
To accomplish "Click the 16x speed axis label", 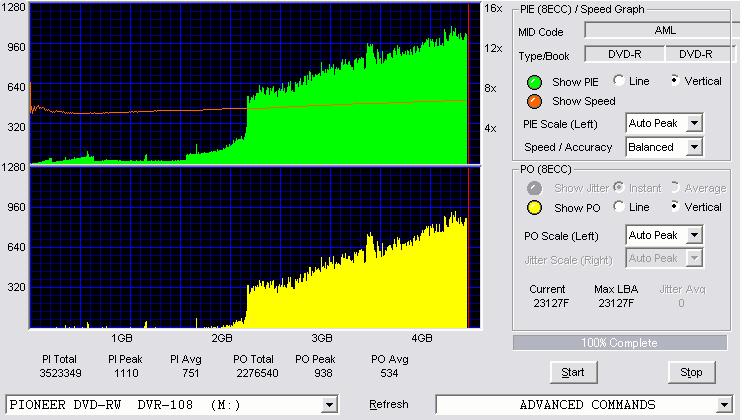I will click(x=493, y=8).
